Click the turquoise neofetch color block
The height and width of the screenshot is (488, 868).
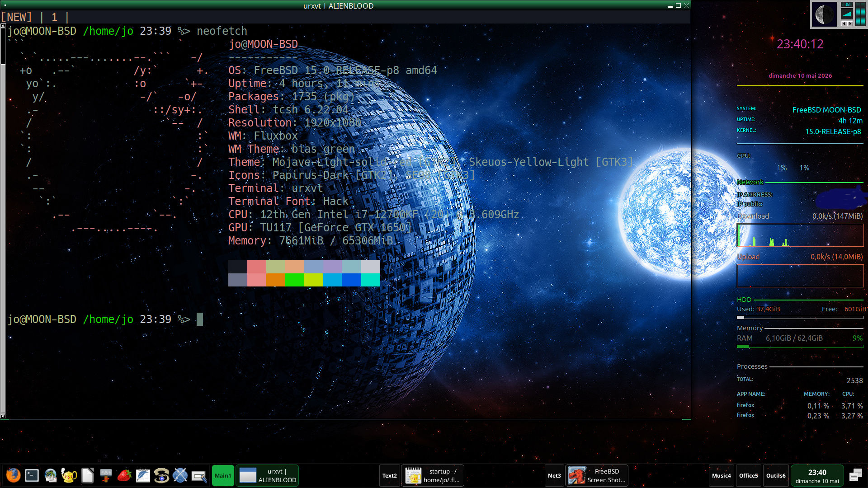[371, 280]
